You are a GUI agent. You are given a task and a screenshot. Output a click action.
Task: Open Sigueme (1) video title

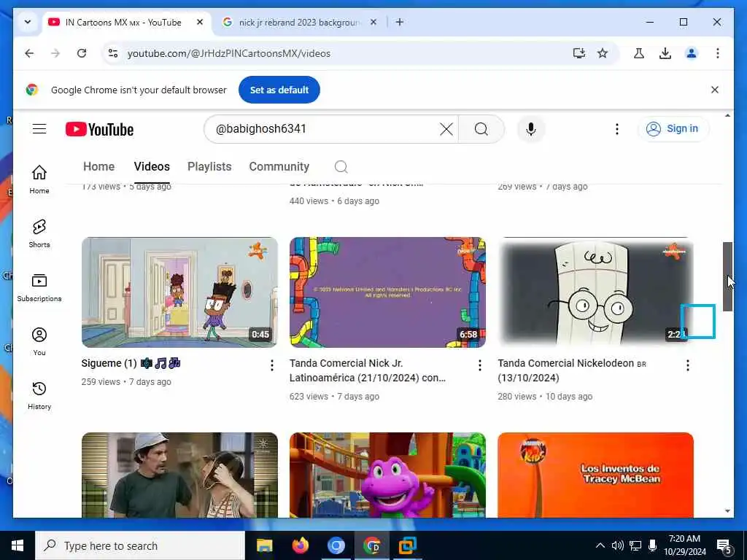131,363
